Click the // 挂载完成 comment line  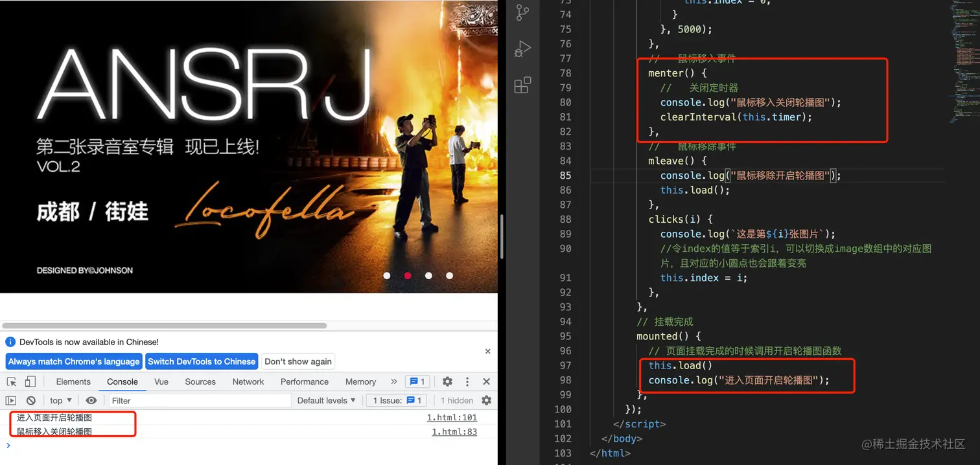pyautogui.click(x=664, y=322)
